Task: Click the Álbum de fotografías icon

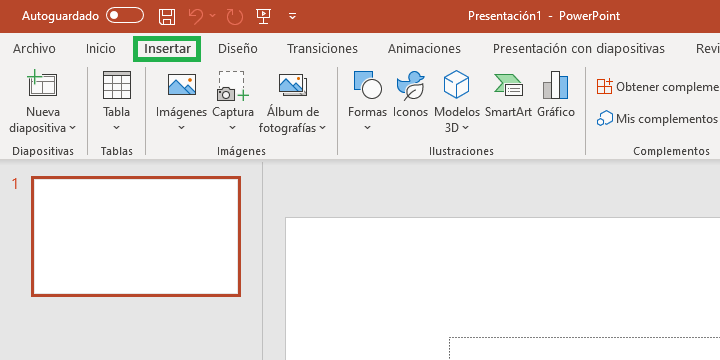Action: [x=293, y=85]
